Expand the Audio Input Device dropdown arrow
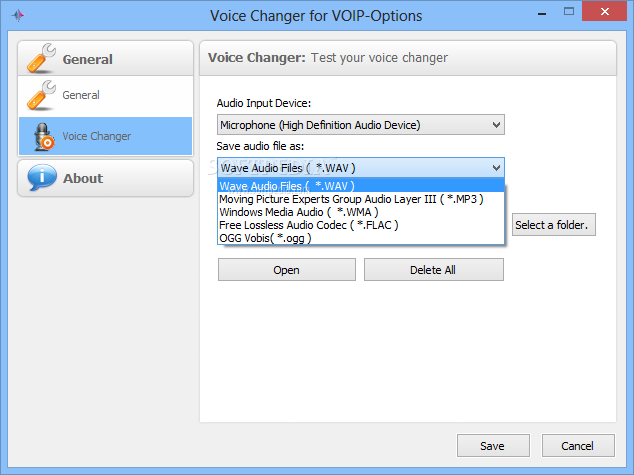 click(x=497, y=125)
